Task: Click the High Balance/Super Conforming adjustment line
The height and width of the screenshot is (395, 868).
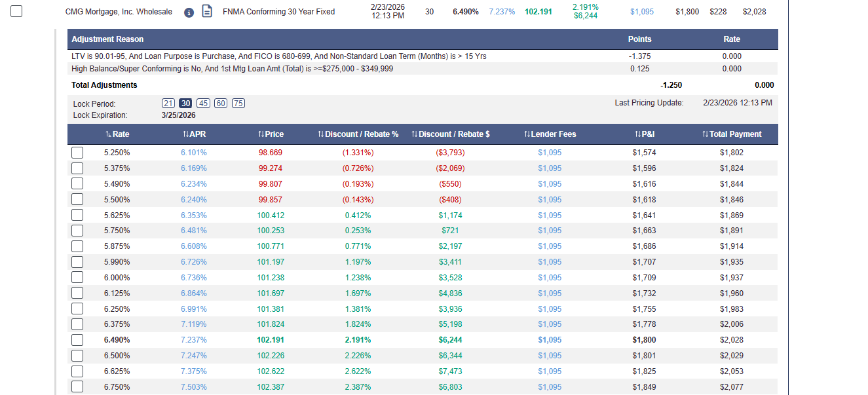Action: click(233, 69)
